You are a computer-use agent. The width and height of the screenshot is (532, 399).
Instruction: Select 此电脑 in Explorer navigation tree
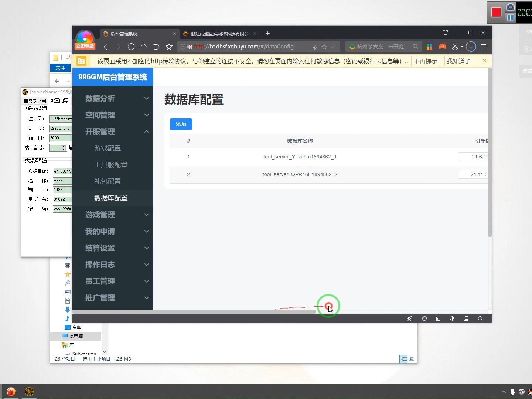click(76, 336)
